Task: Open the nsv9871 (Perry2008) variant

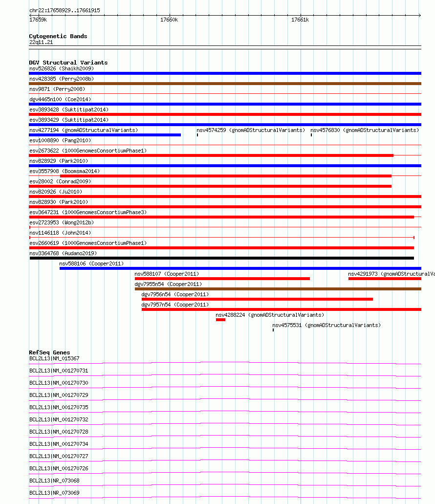Action: [57, 89]
